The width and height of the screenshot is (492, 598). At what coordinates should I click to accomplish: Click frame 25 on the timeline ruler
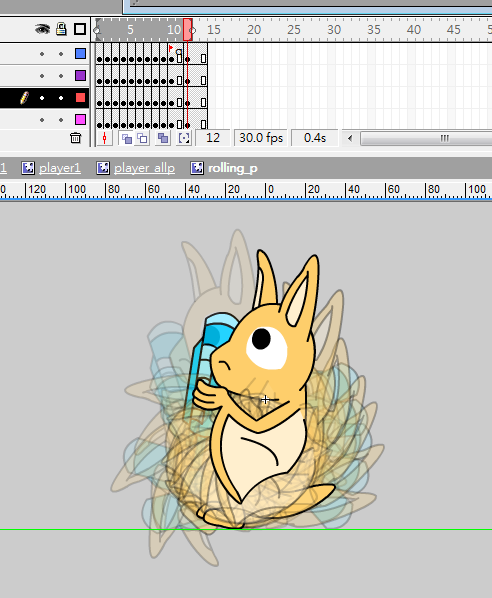[294, 29]
